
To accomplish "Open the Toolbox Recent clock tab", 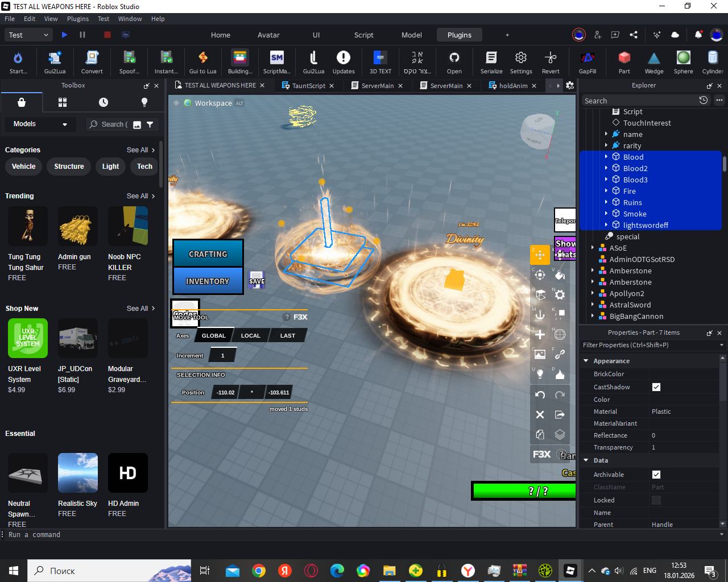I will [104, 102].
